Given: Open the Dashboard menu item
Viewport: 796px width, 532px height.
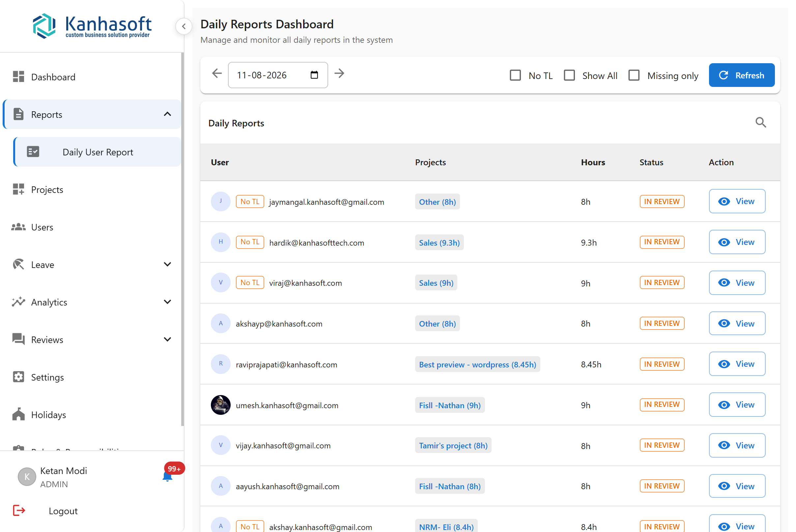Looking at the screenshot, I should point(92,77).
